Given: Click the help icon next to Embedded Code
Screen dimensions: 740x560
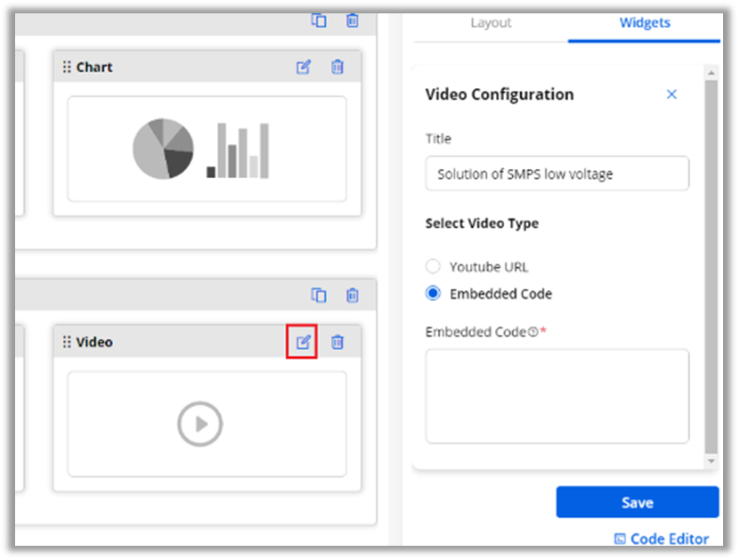Looking at the screenshot, I should (x=533, y=332).
